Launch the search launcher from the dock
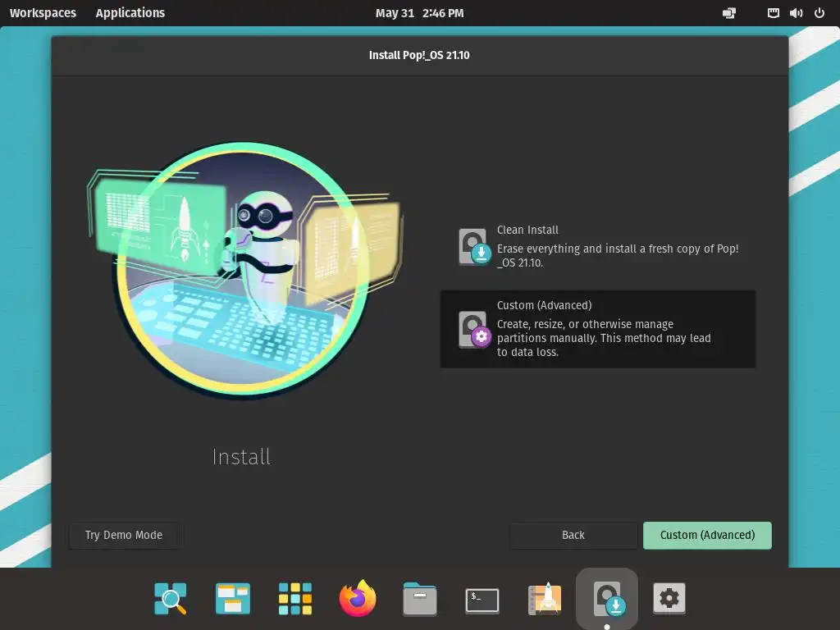 click(x=171, y=598)
